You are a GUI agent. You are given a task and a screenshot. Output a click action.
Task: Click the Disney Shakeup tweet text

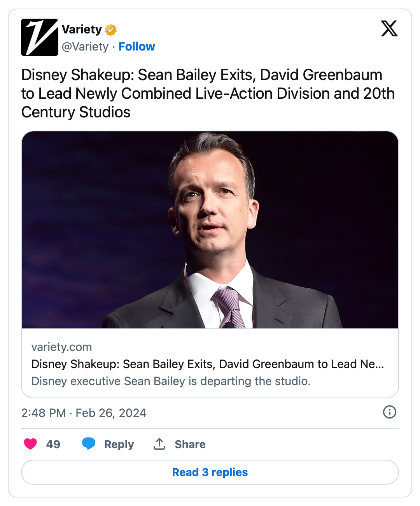tap(208, 93)
